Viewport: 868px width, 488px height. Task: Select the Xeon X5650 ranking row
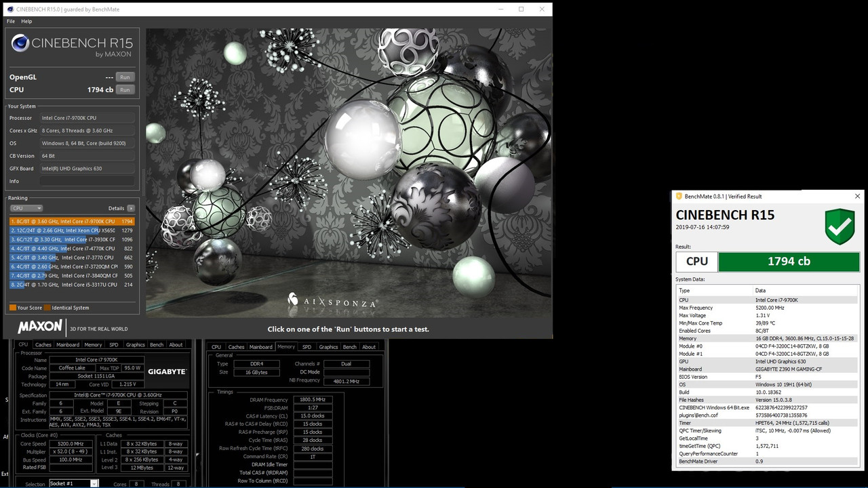click(x=72, y=230)
